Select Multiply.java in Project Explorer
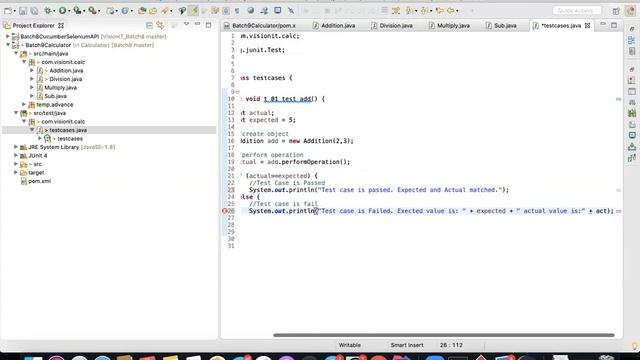 click(60, 87)
